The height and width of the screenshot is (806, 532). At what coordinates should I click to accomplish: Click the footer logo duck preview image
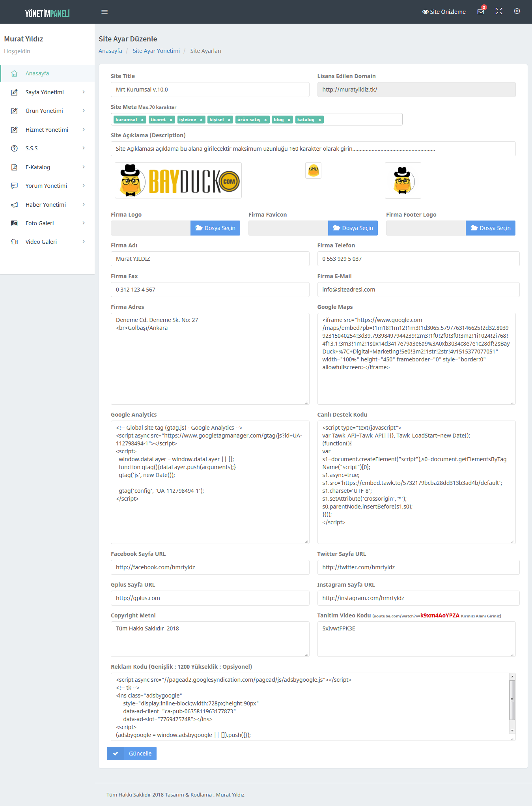pos(403,180)
